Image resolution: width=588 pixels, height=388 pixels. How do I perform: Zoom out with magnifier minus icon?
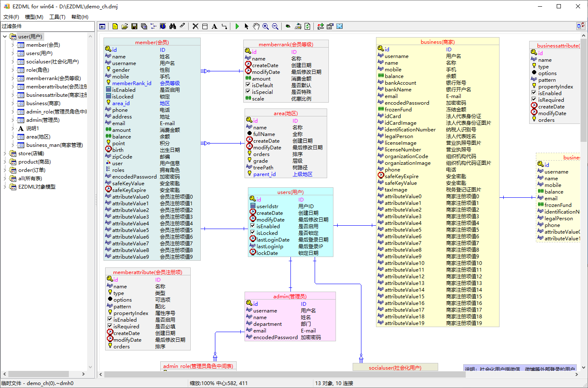[275, 26]
